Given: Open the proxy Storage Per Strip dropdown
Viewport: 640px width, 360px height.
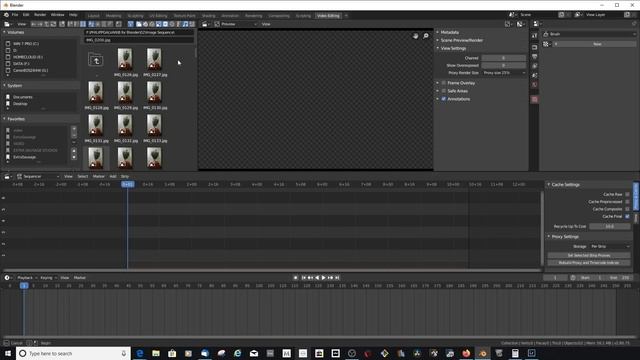Looking at the screenshot, I should [610, 247].
